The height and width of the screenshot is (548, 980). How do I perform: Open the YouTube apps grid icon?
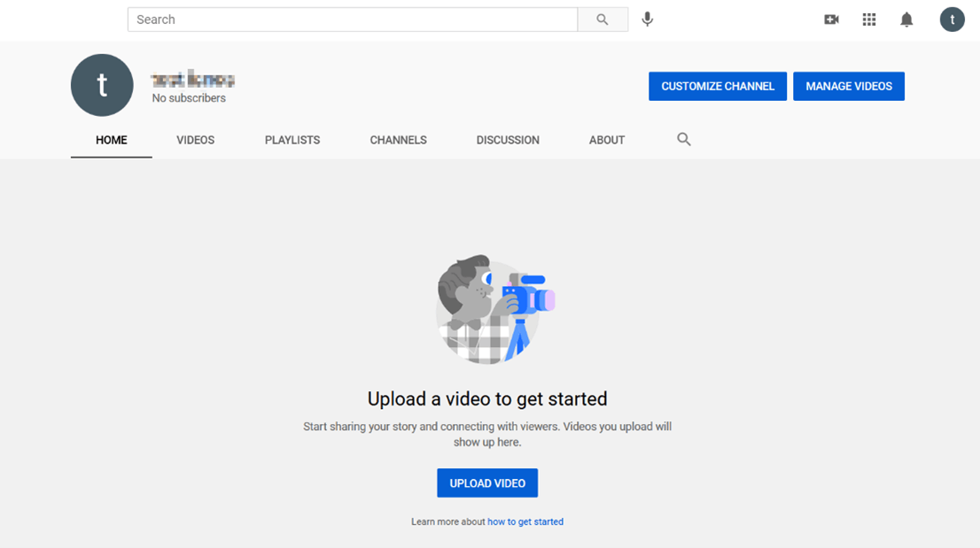pos(869,19)
